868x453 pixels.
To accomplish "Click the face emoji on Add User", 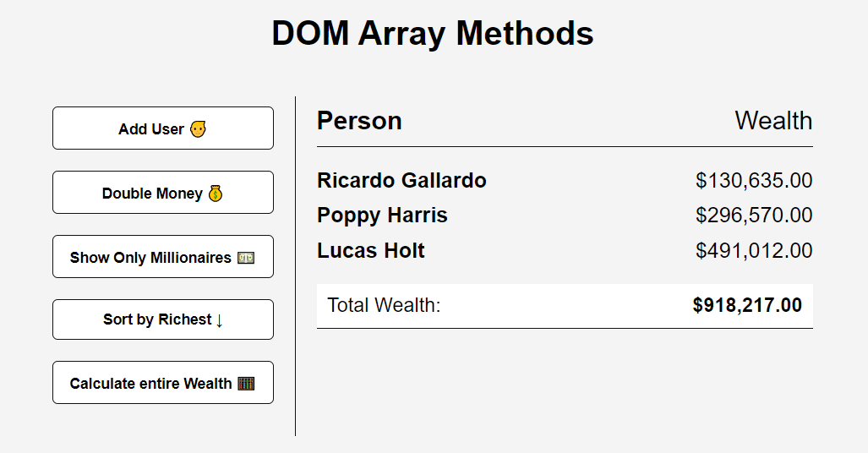I will point(198,129).
